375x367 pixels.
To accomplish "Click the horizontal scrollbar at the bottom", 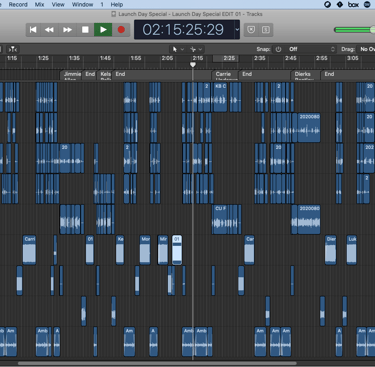I will [157, 363].
